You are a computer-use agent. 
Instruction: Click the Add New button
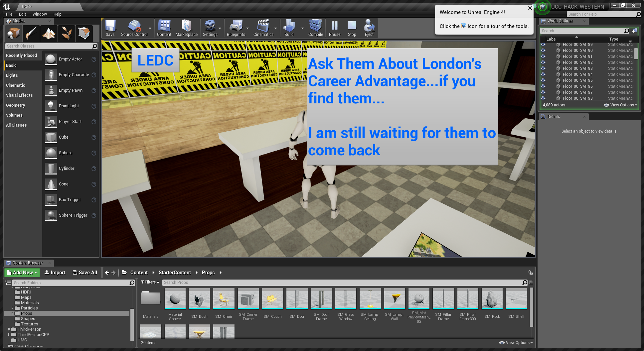click(22, 273)
